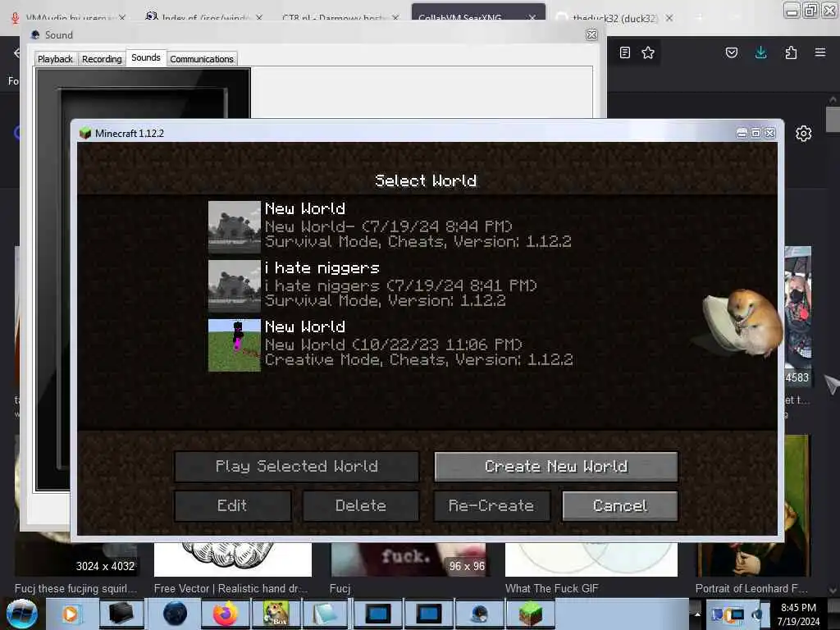Close the VMAudio browser tab
Screen dimensions: 840x630
tap(122, 18)
